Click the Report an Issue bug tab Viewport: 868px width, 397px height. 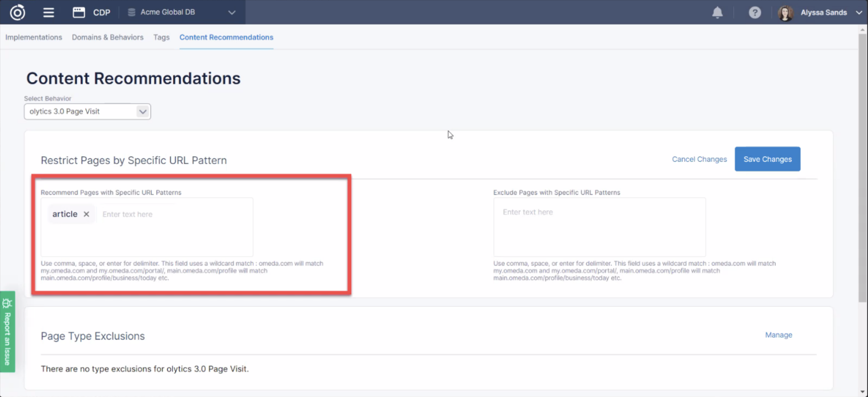coord(8,331)
